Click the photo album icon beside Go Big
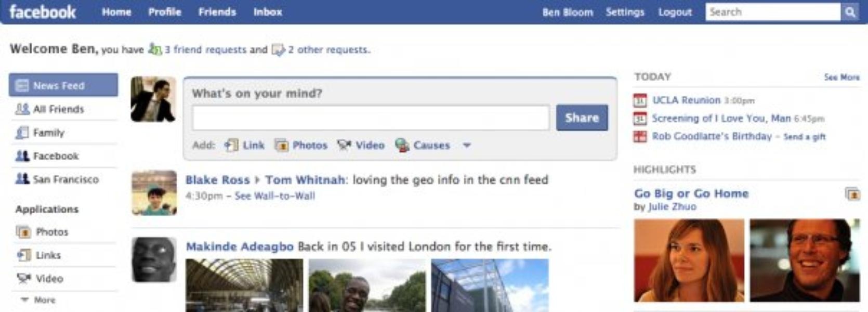Viewport: 868px width, 312px height. click(852, 194)
